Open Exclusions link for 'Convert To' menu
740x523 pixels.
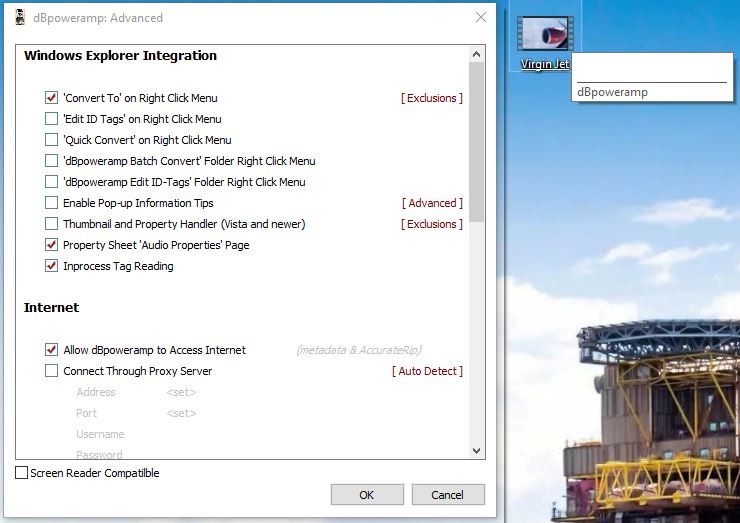431,98
